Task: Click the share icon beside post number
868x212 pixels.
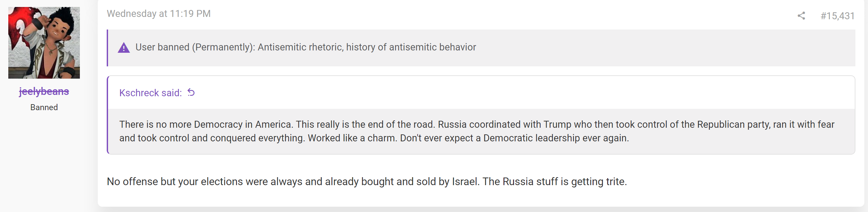Action: 801,16
